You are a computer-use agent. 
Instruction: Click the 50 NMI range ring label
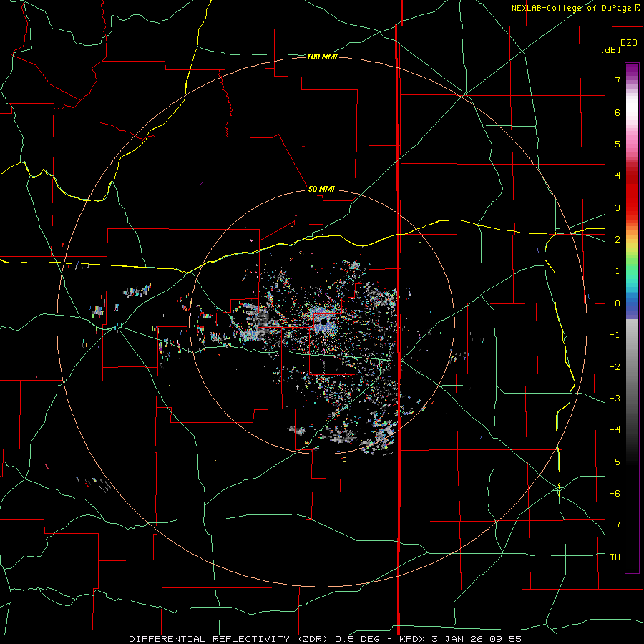tap(321, 189)
